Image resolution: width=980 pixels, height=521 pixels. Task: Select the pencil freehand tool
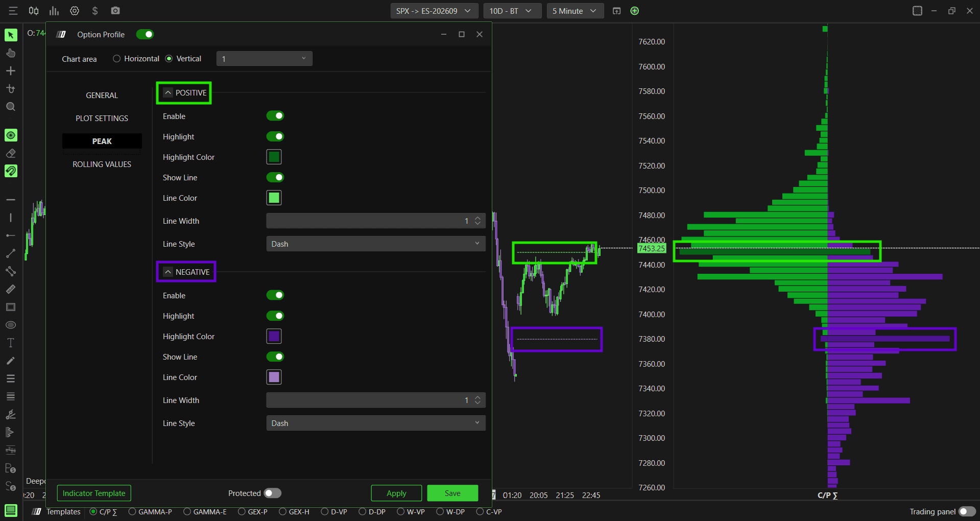click(x=11, y=361)
